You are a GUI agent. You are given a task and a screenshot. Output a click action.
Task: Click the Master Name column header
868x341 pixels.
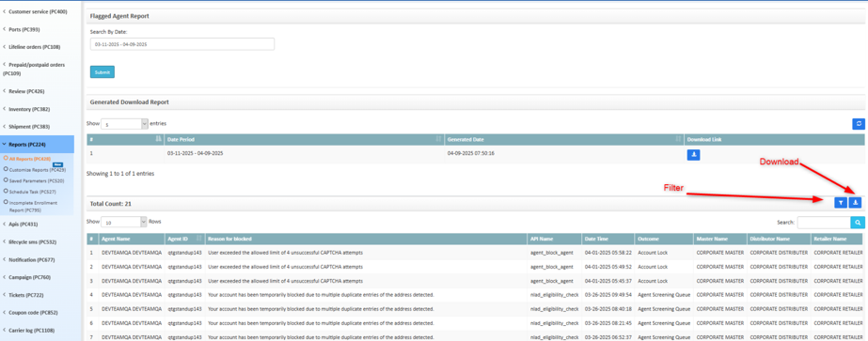click(x=720, y=239)
